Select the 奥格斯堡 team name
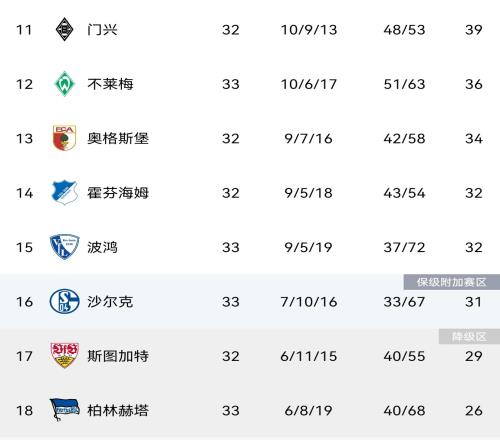Screen dimensions: 500x440 point(118,138)
